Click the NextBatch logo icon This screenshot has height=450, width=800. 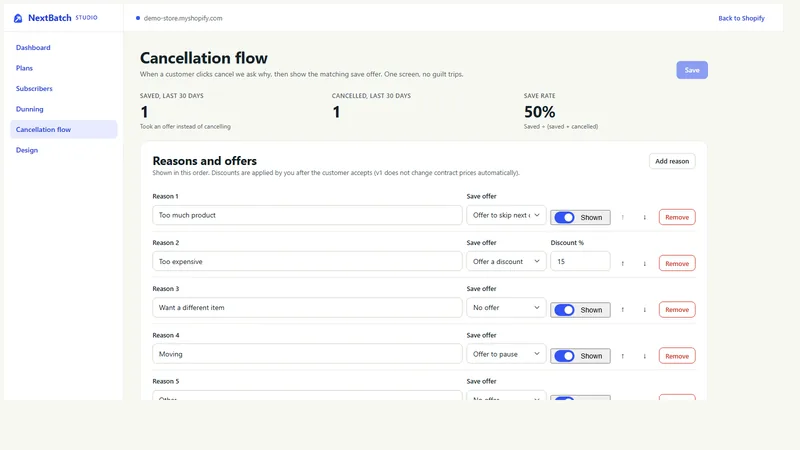(x=18, y=18)
